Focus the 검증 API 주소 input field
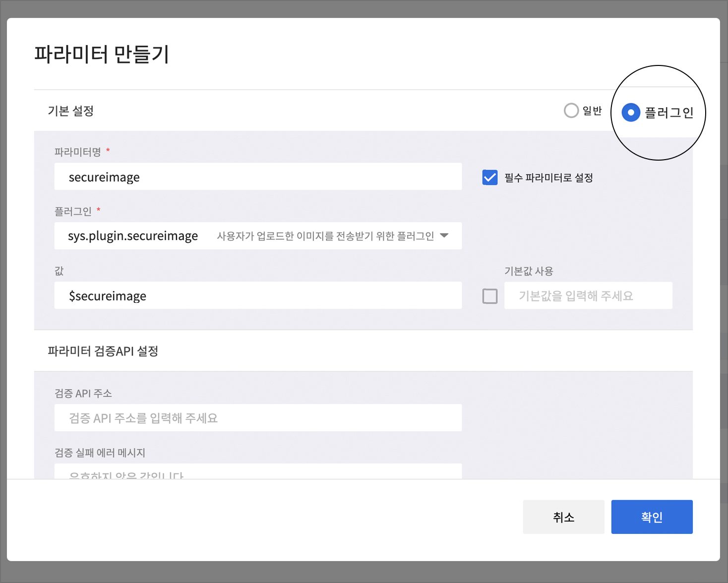 258,418
